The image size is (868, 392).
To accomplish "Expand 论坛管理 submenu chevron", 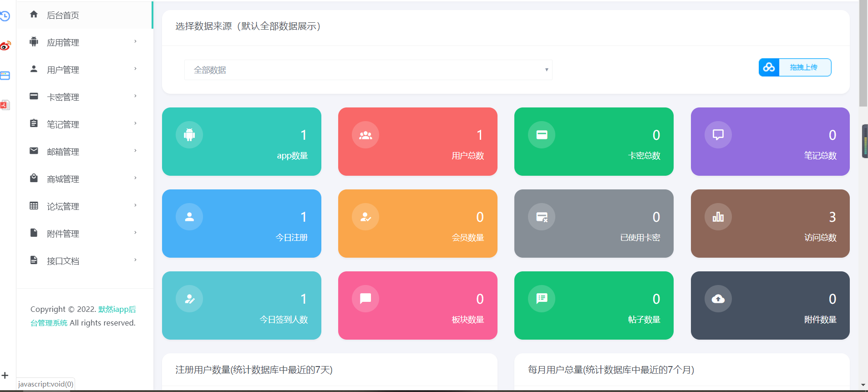I will tap(135, 205).
